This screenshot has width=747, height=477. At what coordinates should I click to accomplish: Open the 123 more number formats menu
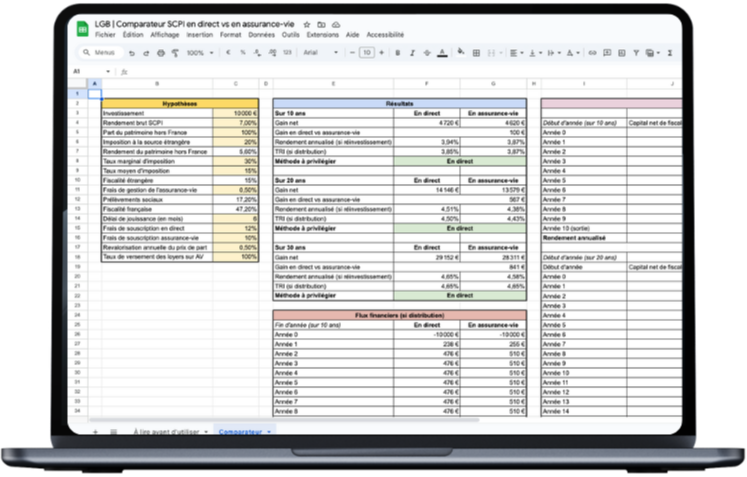tap(287, 52)
